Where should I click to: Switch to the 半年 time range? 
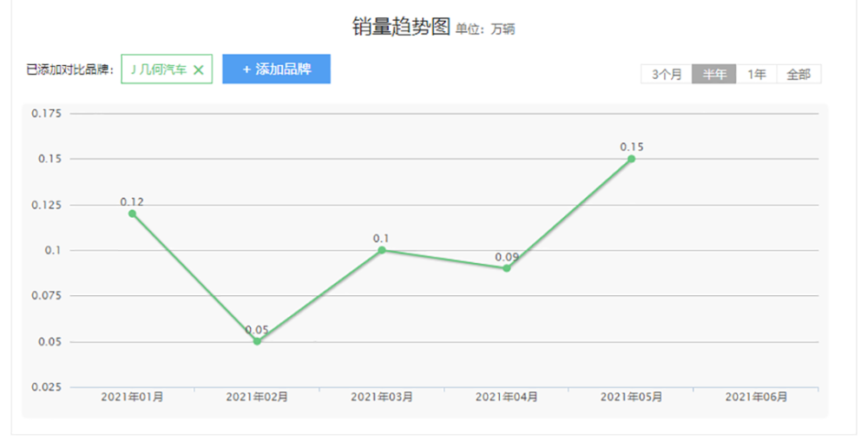pos(714,74)
